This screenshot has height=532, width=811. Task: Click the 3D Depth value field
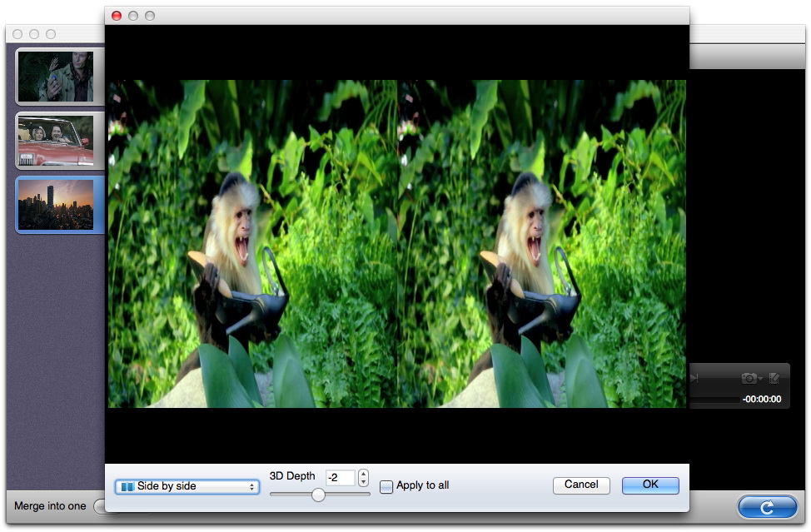pyautogui.click(x=341, y=478)
